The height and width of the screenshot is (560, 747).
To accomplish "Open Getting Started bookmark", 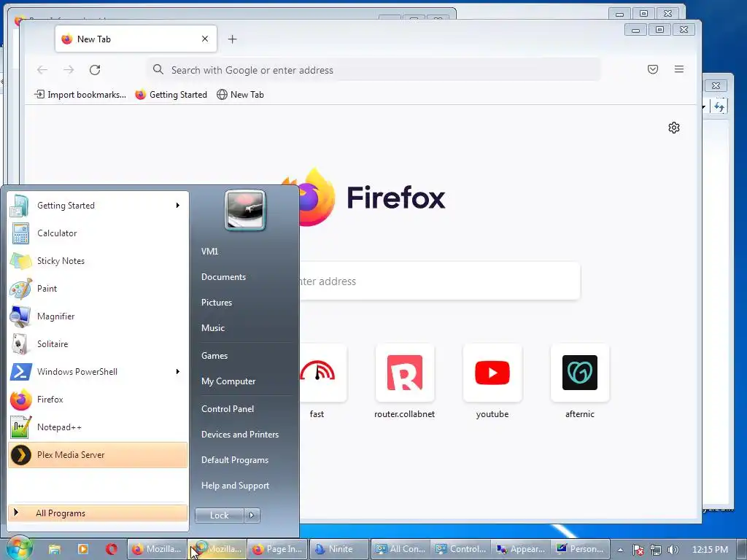I will [171, 95].
